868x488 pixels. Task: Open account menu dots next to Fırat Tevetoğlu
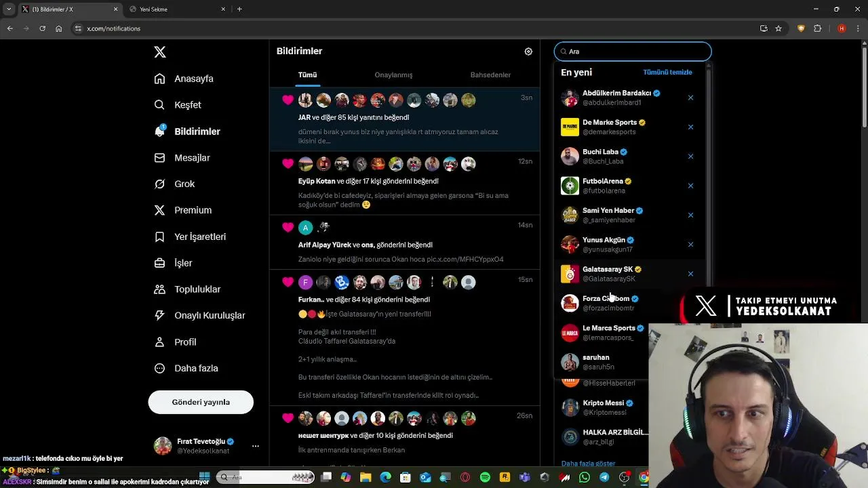click(255, 446)
